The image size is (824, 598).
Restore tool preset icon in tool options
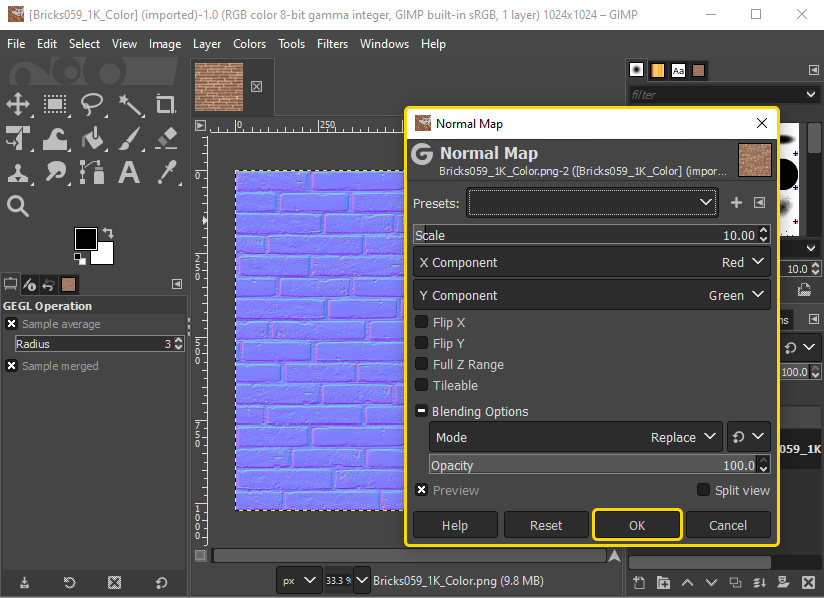[x=69, y=582]
